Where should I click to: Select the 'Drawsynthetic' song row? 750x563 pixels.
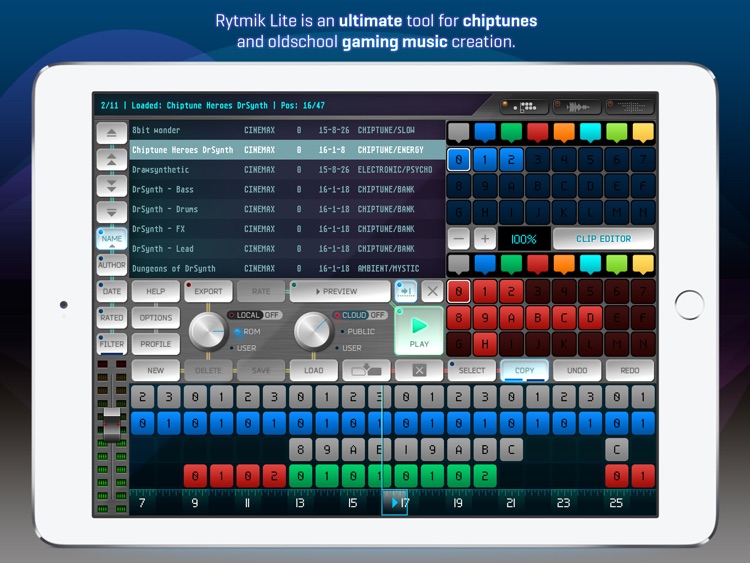coord(287,170)
